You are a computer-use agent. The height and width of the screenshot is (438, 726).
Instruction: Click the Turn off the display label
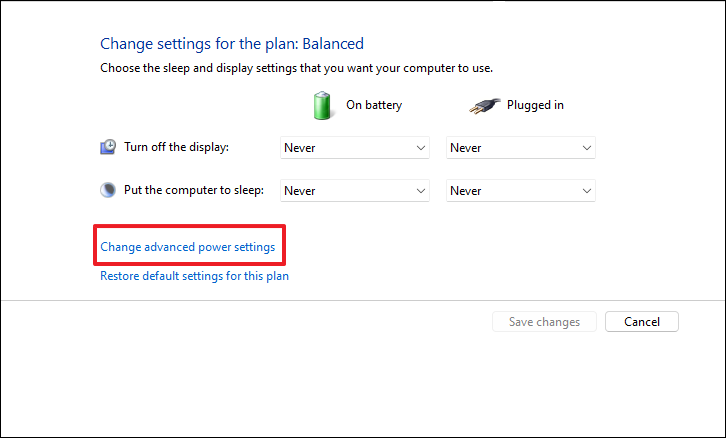coord(176,147)
